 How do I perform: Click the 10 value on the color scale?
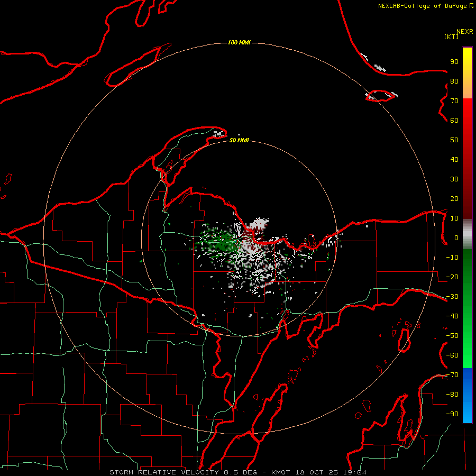click(454, 218)
